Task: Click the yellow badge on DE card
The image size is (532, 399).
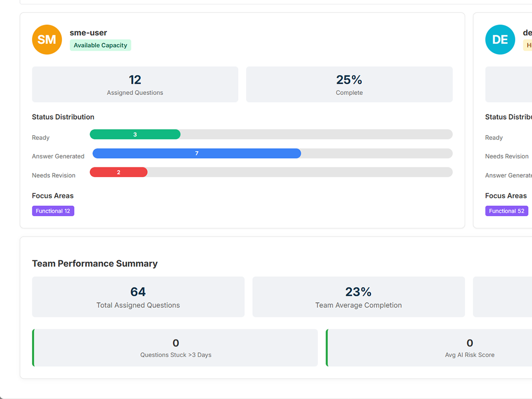Action: coord(529,45)
